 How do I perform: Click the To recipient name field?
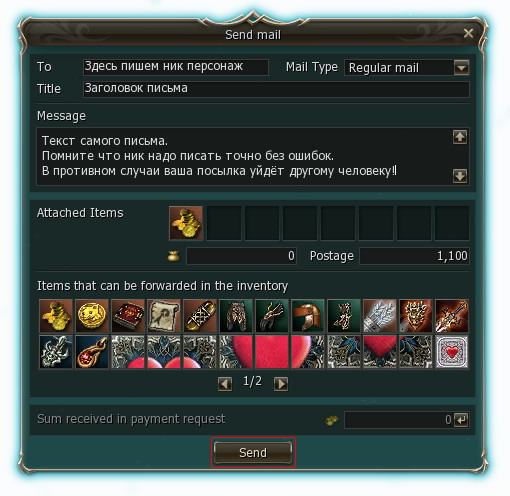point(176,67)
